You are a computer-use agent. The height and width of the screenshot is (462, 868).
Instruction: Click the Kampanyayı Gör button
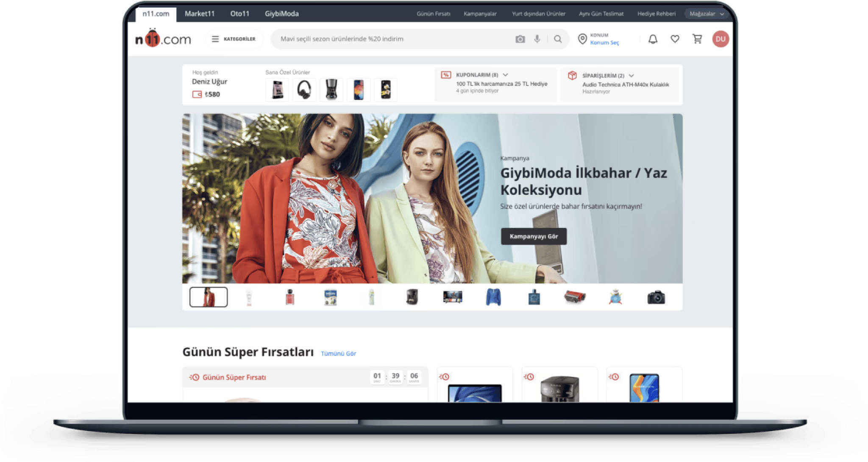click(533, 236)
